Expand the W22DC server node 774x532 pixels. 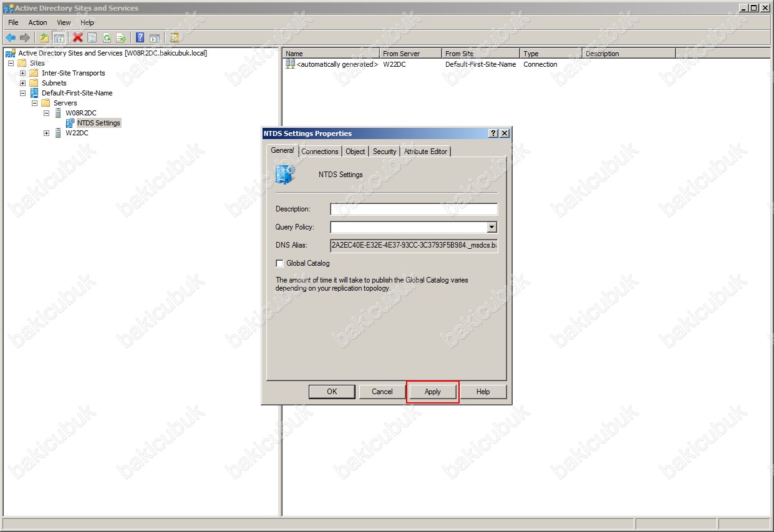[x=46, y=133]
